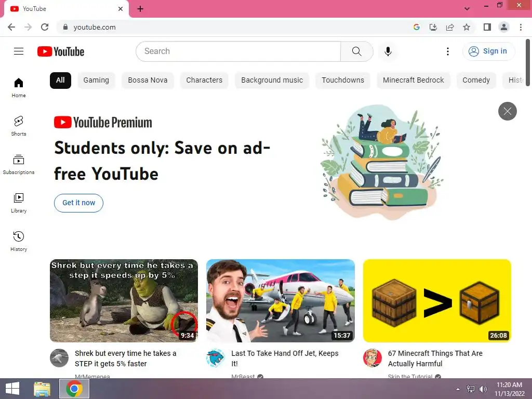The width and height of the screenshot is (532, 399).
Task: Toggle the browser side panel
Action: [487, 27]
